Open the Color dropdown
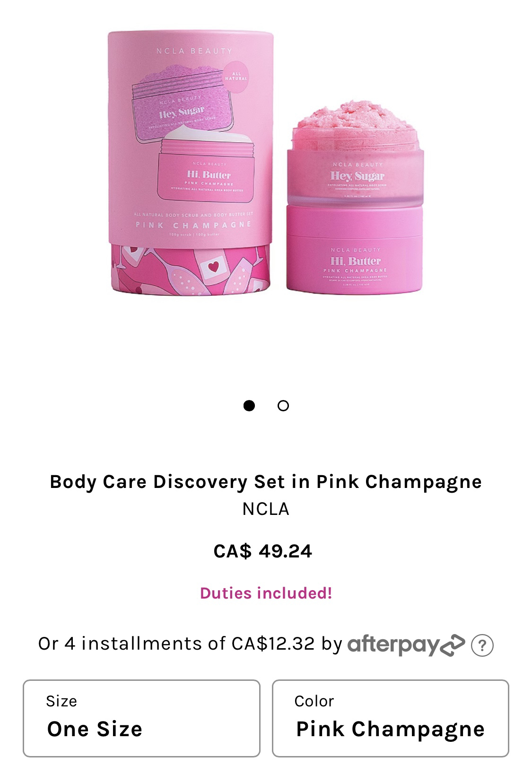Viewport: 532px width, 774px height. coord(391,718)
